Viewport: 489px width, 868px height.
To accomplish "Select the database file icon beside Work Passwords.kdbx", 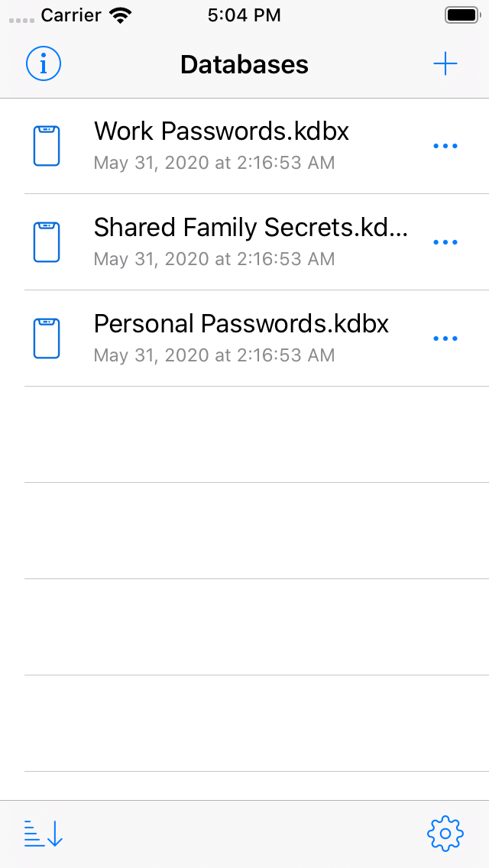I will point(48,144).
